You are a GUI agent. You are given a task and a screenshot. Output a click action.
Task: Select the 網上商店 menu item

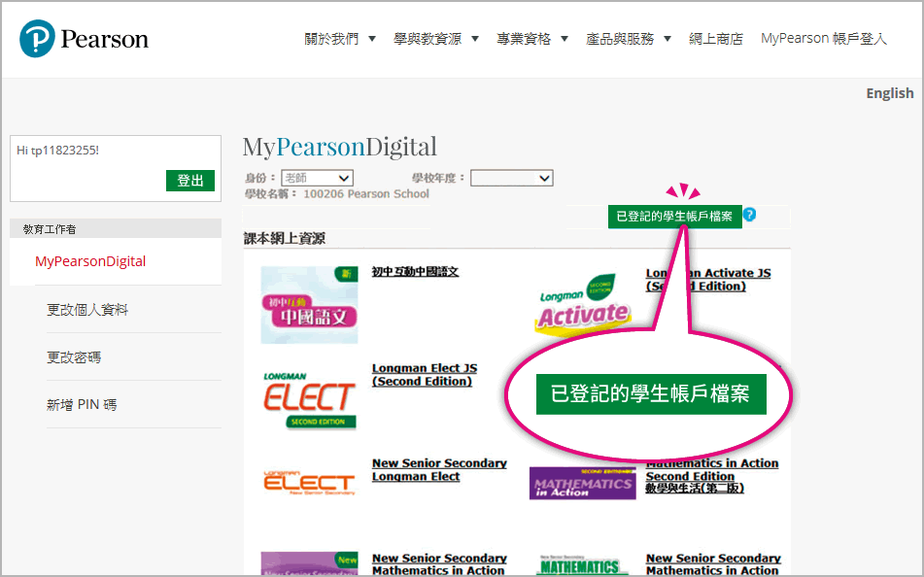[x=716, y=37]
